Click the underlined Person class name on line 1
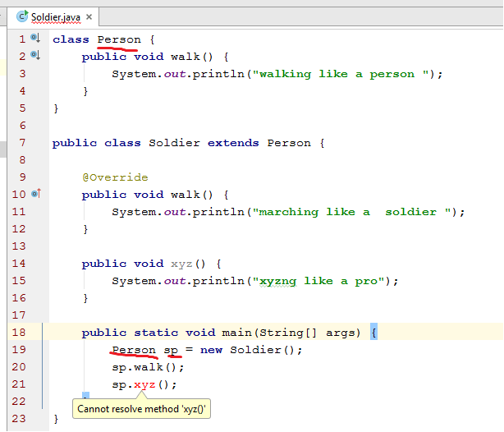 coord(119,39)
